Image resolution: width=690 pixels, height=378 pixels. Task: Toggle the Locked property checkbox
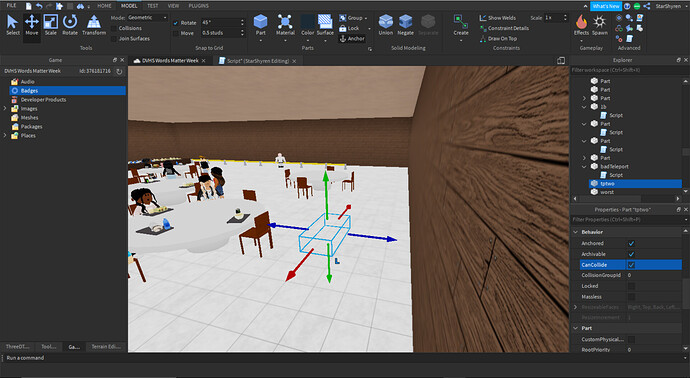(x=631, y=286)
